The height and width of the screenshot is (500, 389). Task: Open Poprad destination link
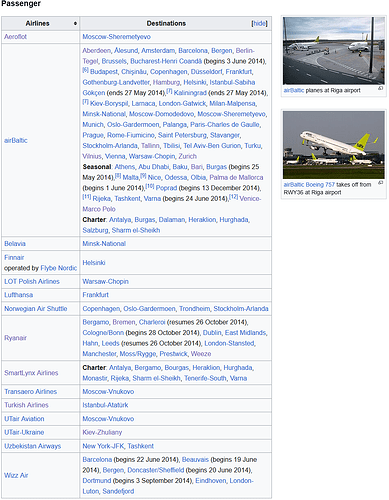click(x=166, y=188)
